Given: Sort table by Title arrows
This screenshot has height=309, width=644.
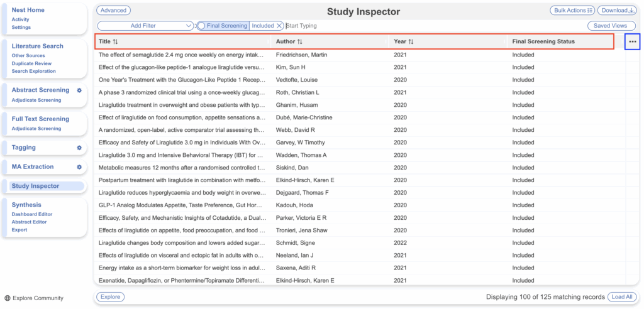Looking at the screenshot, I should coord(116,42).
